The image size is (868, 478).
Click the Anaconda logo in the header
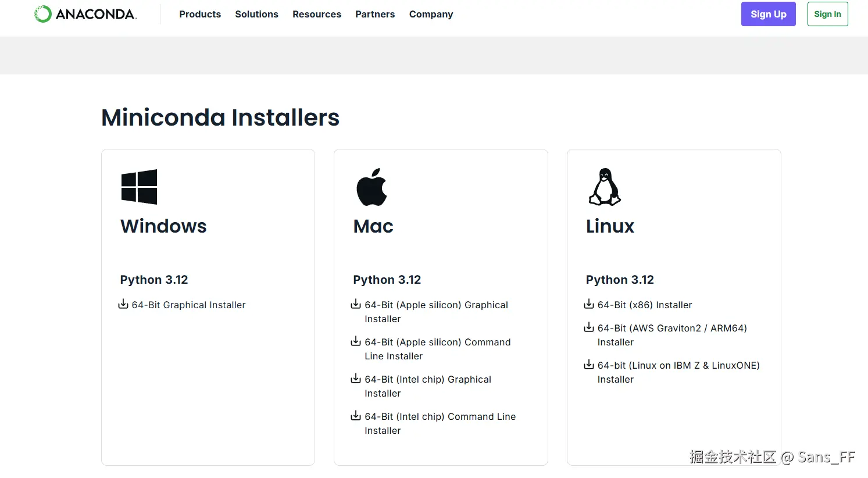pyautogui.click(x=85, y=14)
